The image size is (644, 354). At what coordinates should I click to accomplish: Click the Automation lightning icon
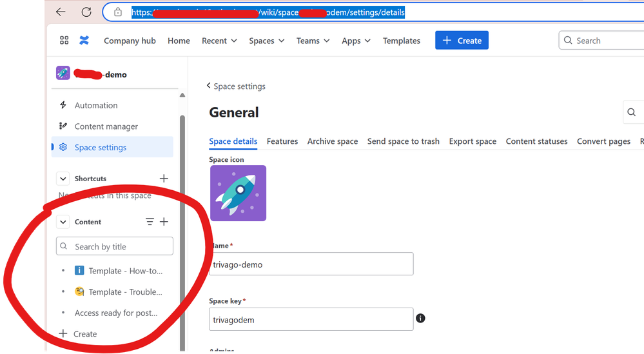63,104
